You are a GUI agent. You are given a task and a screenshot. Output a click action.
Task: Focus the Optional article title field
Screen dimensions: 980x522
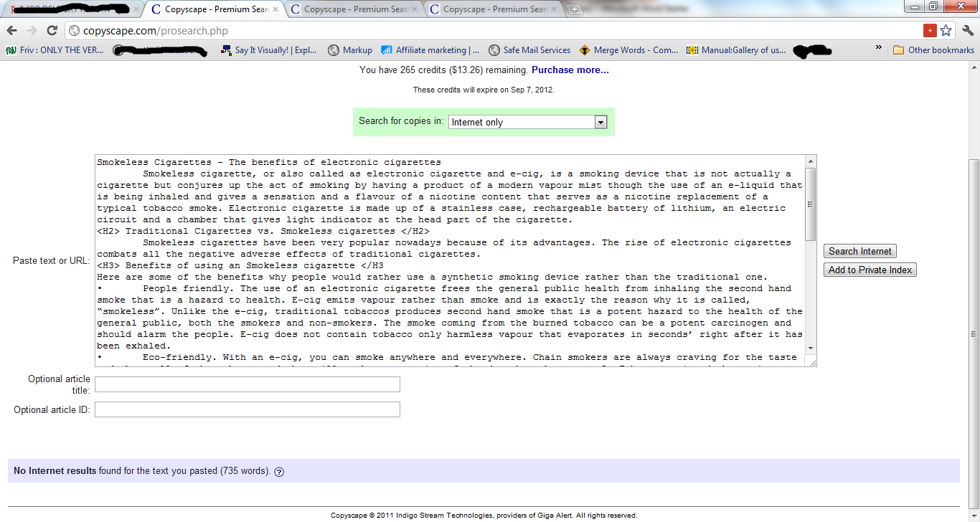248,384
